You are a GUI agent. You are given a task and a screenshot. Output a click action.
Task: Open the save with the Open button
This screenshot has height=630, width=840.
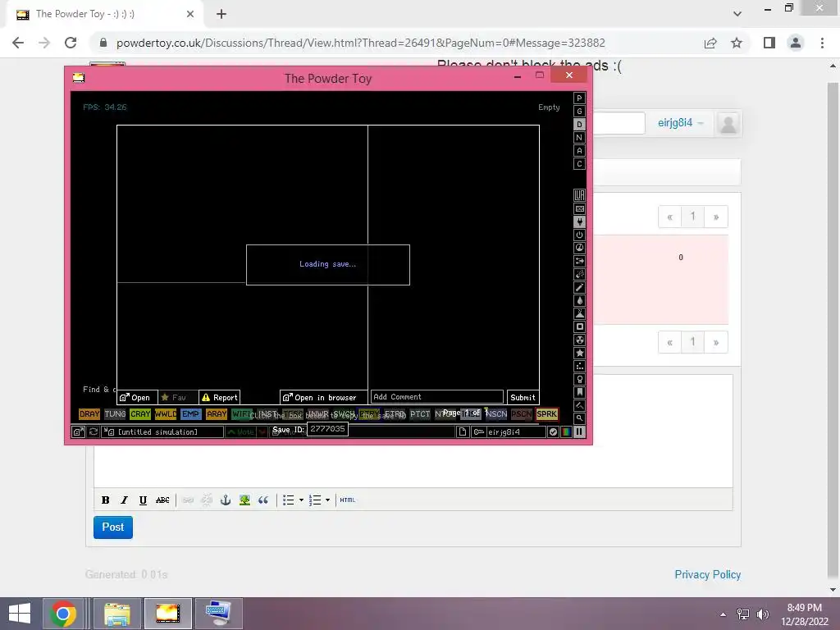[137, 398]
